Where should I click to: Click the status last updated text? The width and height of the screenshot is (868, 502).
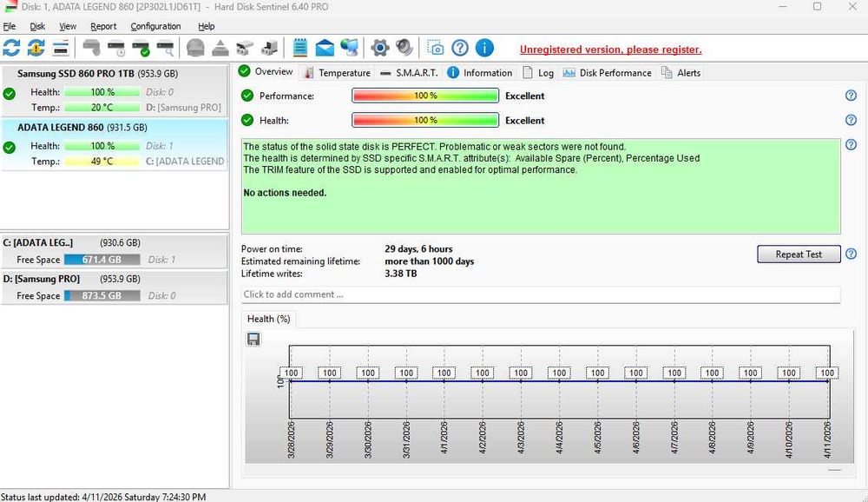tap(103, 497)
